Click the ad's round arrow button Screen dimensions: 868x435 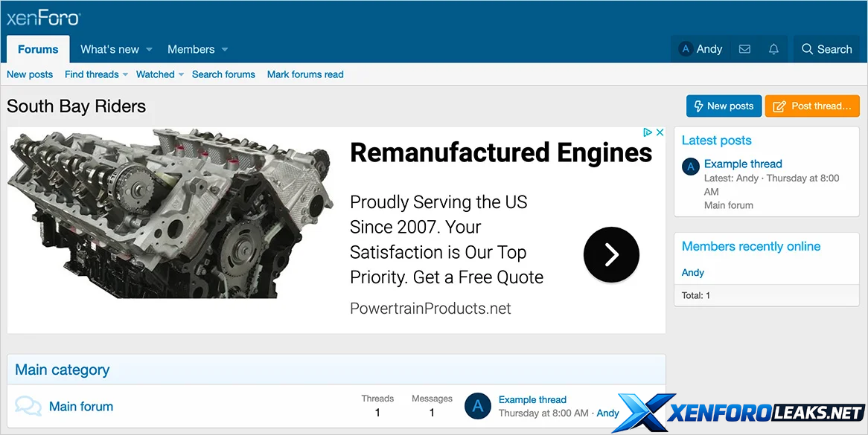(611, 255)
